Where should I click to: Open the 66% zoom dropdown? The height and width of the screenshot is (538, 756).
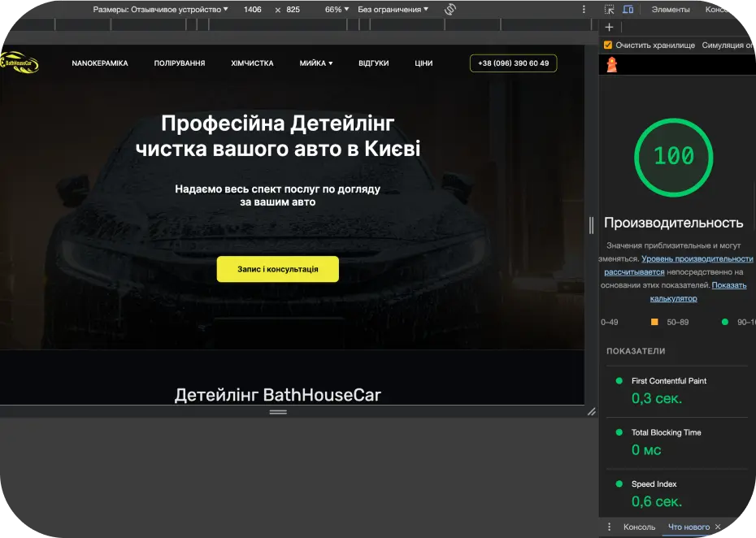point(337,9)
